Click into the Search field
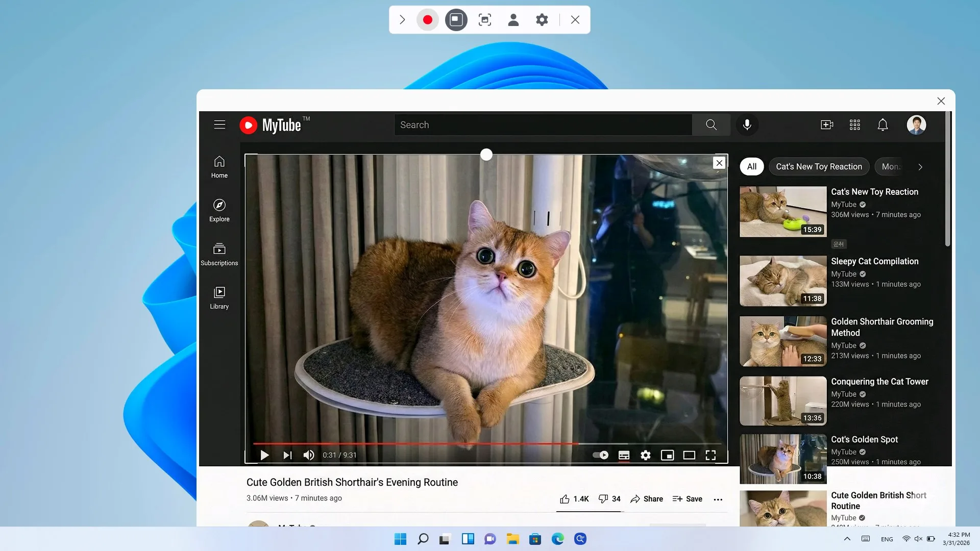980x551 pixels. pyautogui.click(x=543, y=125)
